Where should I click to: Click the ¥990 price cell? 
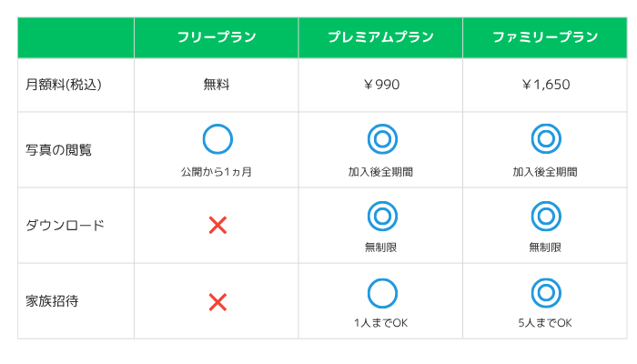[x=380, y=85]
